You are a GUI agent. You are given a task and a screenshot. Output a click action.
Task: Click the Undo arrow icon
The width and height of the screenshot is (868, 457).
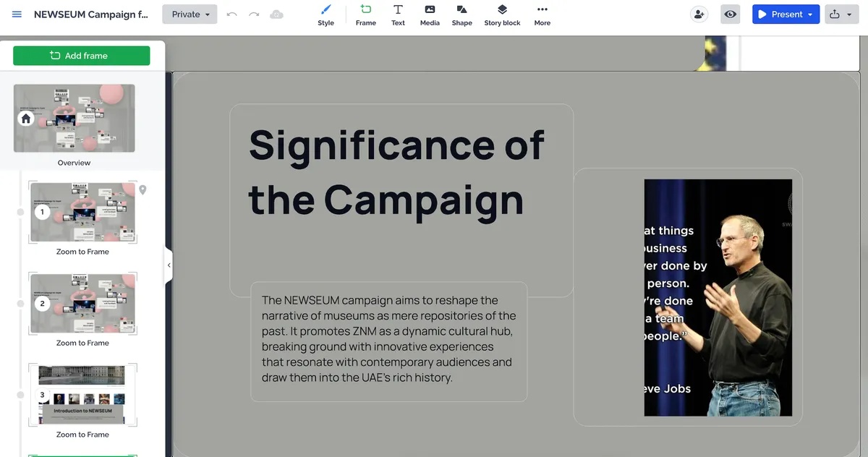(x=233, y=14)
